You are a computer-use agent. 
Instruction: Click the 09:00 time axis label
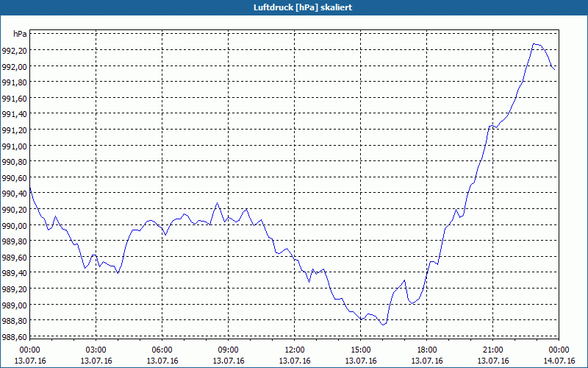(229, 350)
